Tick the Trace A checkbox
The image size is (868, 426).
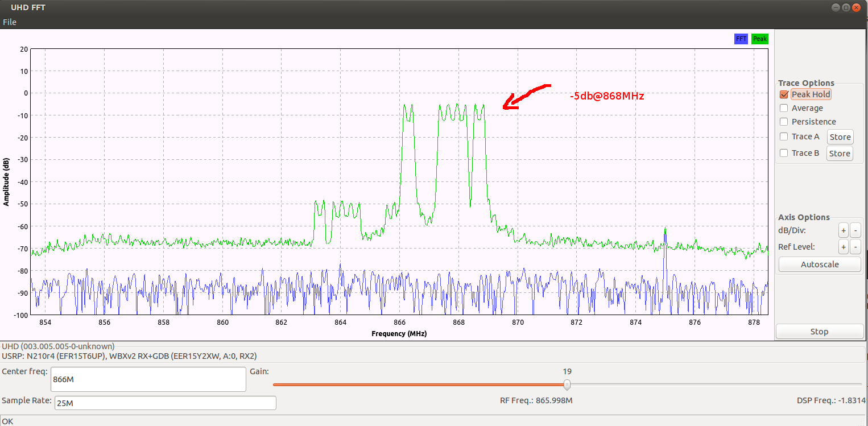pos(784,137)
